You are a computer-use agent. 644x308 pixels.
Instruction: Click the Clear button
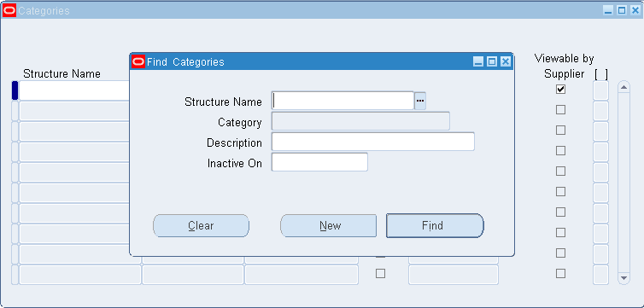pos(201,225)
